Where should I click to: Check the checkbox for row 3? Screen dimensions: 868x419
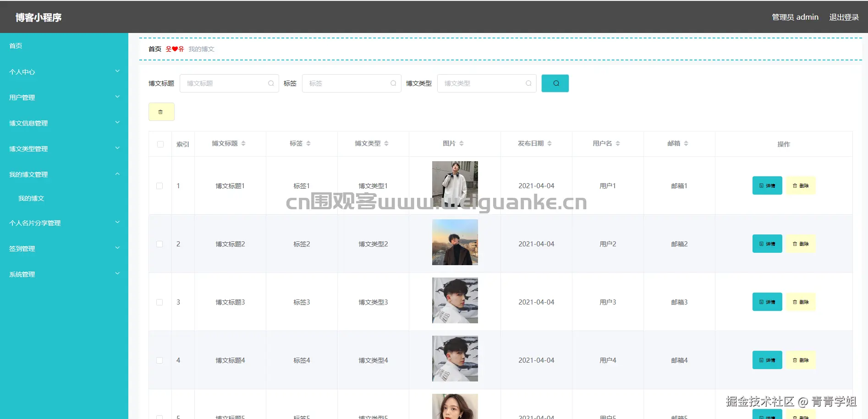click(x=159, y=302)
